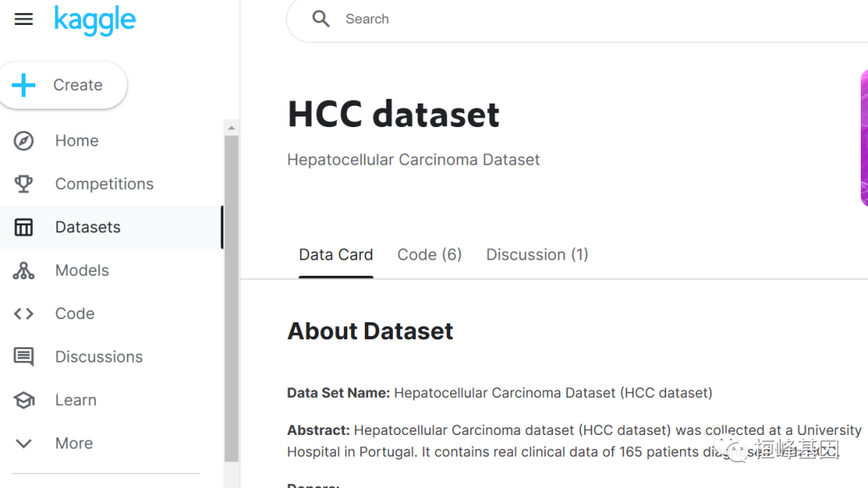
Task: Select the Data Card tab
Action: coord(336,254)
